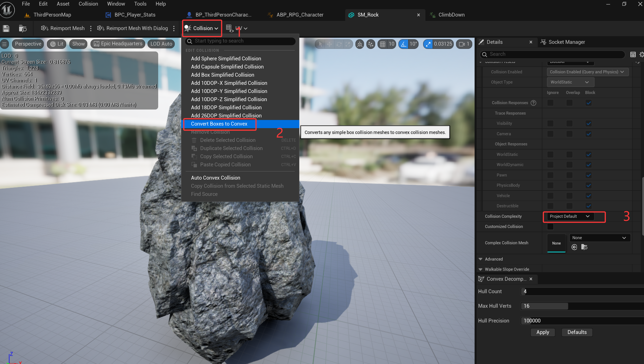Toggle scale snapping icon
Viewport: 644px width, 364px height.
tap(428, 44)
